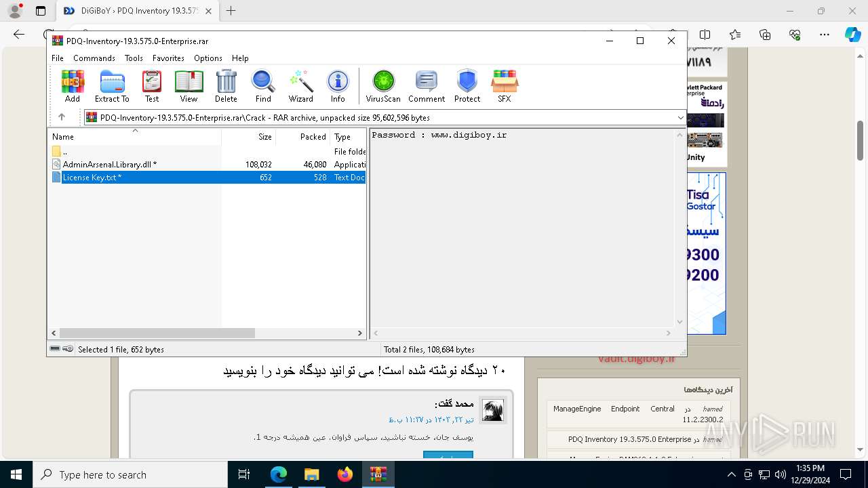Image resolution: width=868 pixels, height=488 pixels.
Task: Open browser Collections icon
Action: (765, 35)
